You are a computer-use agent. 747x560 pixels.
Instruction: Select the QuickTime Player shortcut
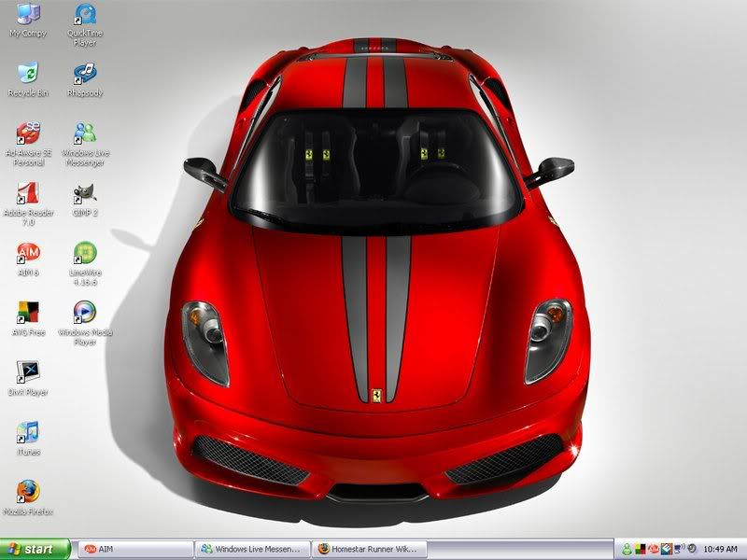coord(85,16)
